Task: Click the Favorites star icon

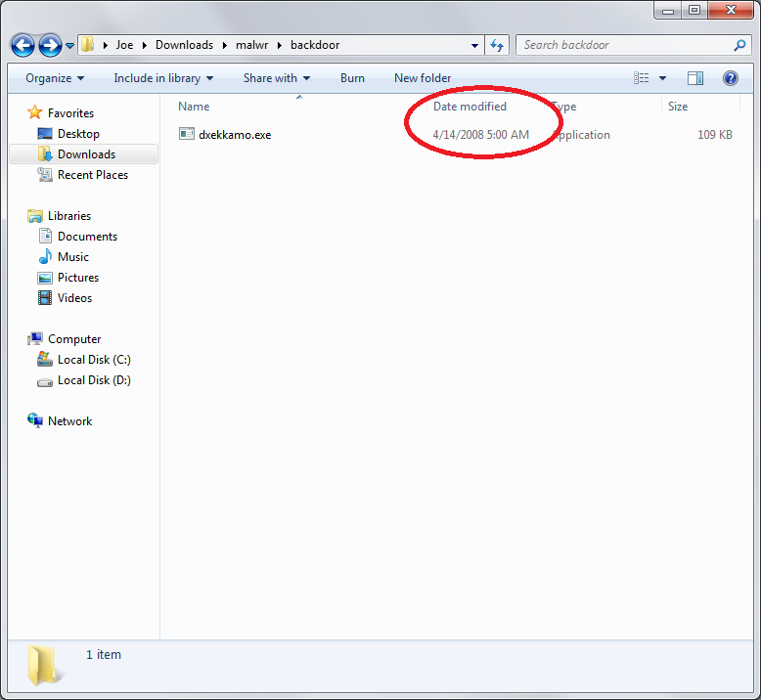Action: click(x=35, y=112)
